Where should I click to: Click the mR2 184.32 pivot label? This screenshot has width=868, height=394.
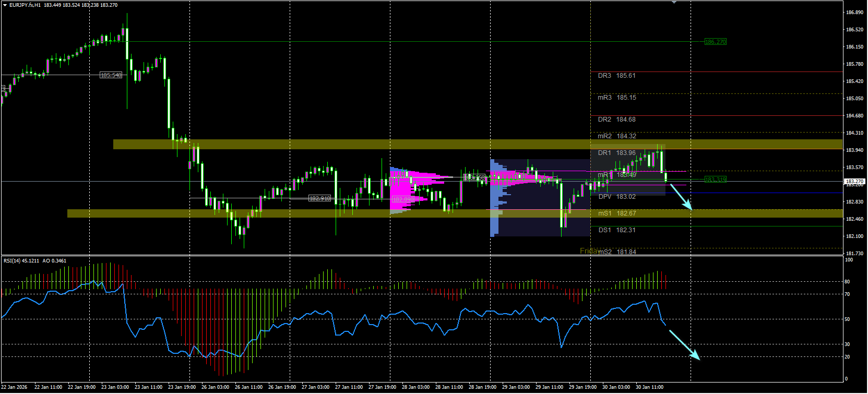pos(617,136)
